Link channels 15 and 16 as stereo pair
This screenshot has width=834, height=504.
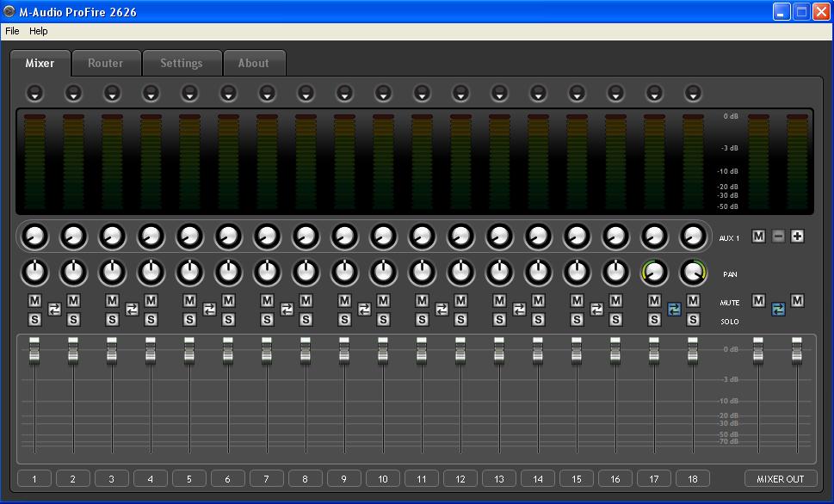596,309
